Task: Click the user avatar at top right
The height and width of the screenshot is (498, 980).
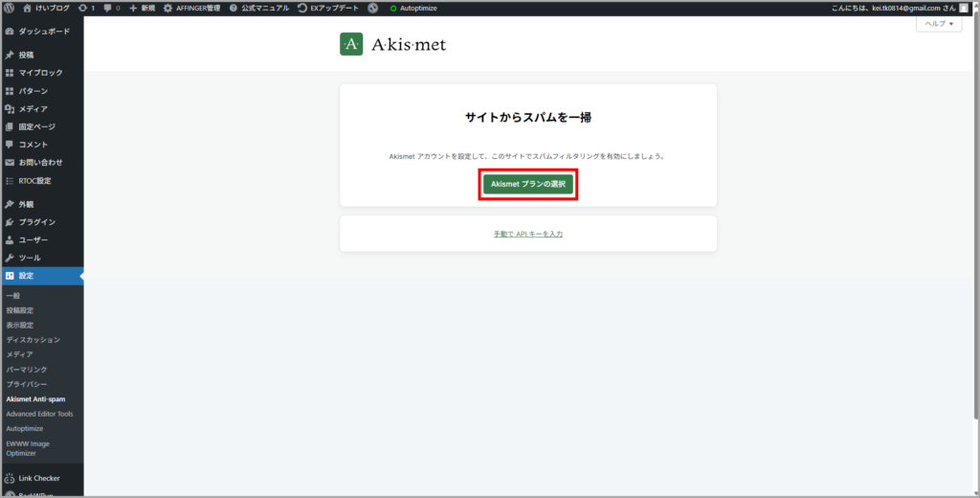Action: coord(964,8)
